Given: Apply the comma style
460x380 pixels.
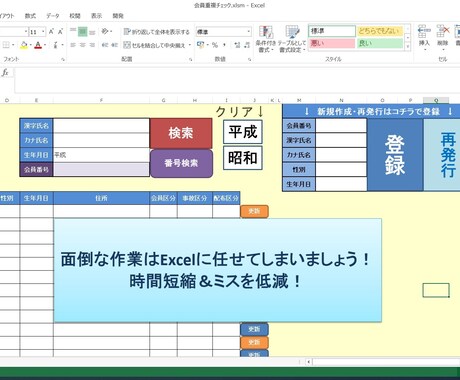Looking at the screenshot, I should (224, 45).
